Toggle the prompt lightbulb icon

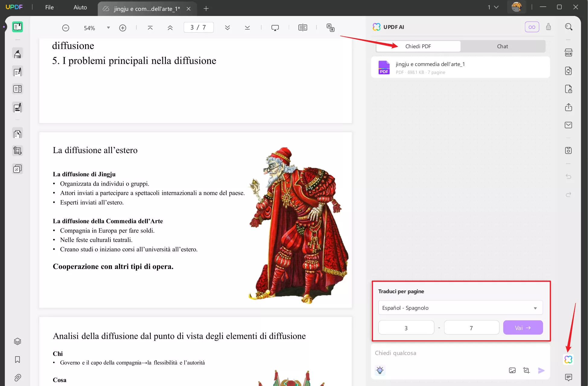tap(380, 370)
